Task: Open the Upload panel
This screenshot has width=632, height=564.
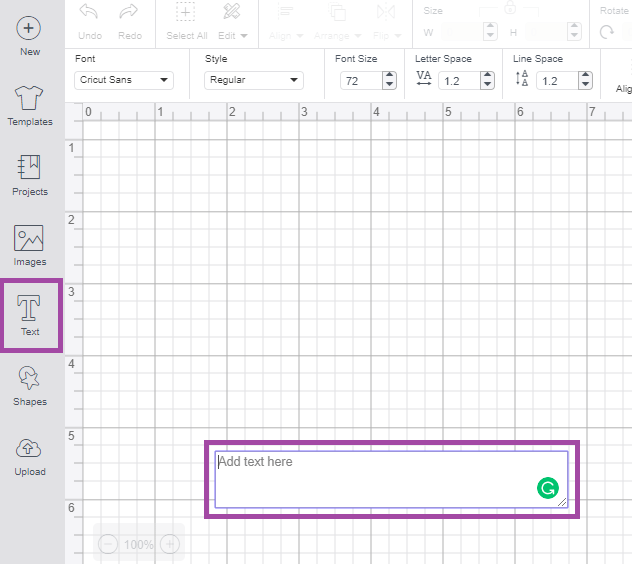Action: [x=29, y=457]
